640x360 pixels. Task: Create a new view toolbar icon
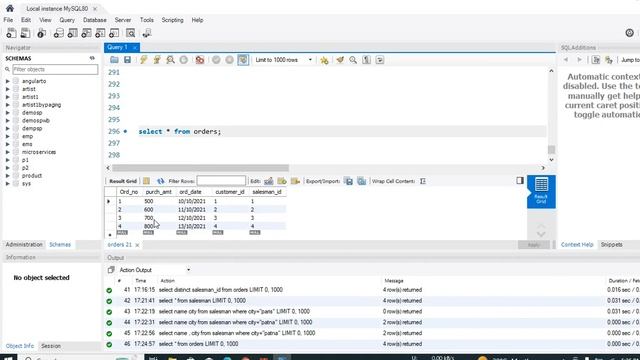click(86, 33)
